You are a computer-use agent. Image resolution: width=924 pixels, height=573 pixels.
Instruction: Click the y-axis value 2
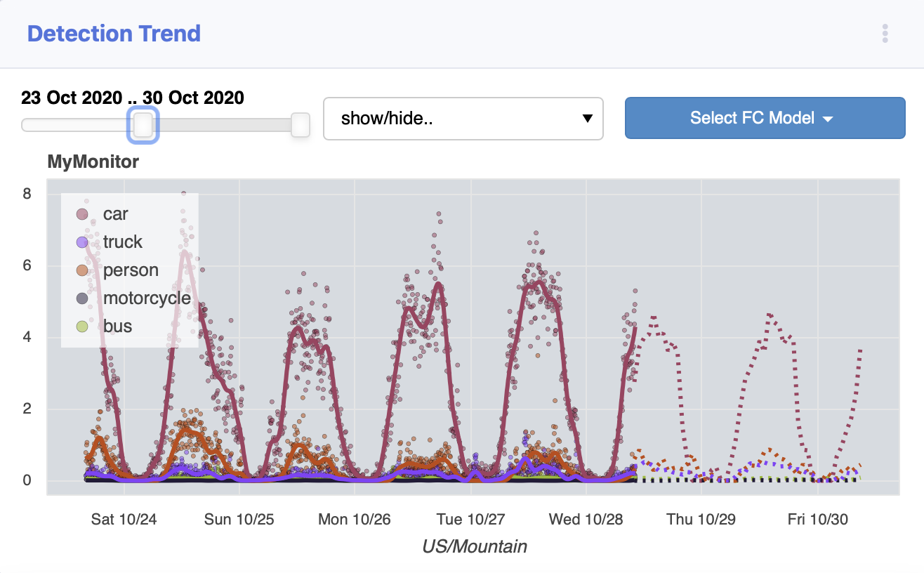[27, 409]
